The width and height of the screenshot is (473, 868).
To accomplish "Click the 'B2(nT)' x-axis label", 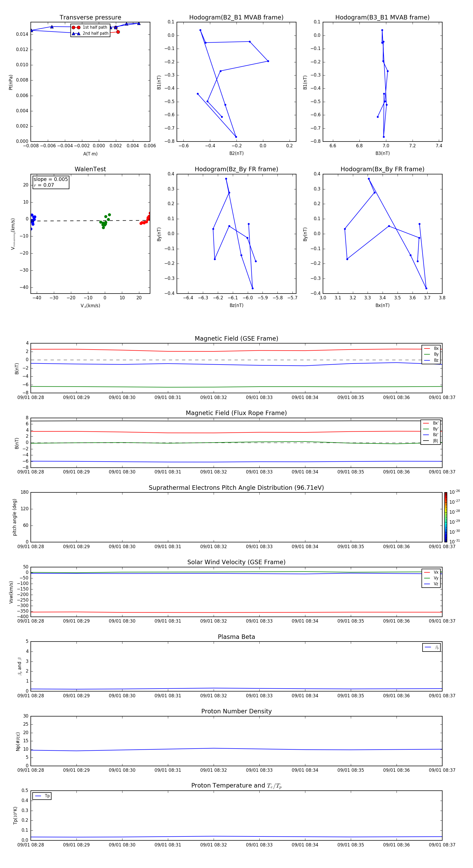I will tap(236, 153).
